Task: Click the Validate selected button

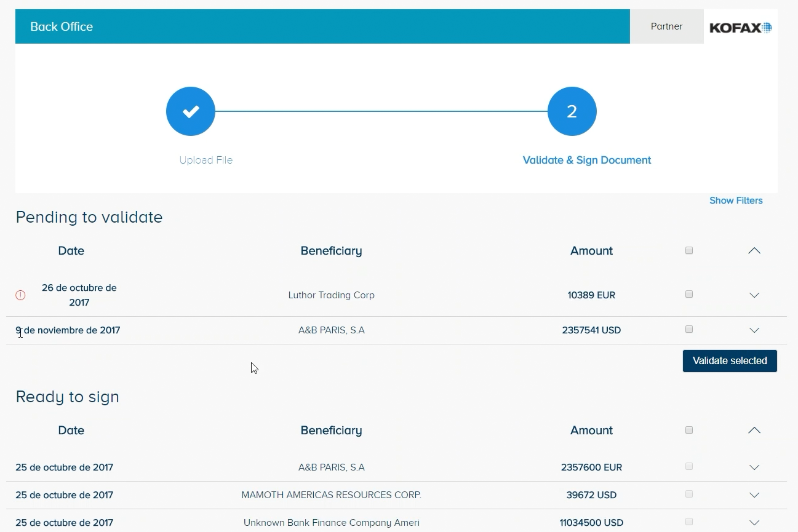Action: tap(730, 360)
